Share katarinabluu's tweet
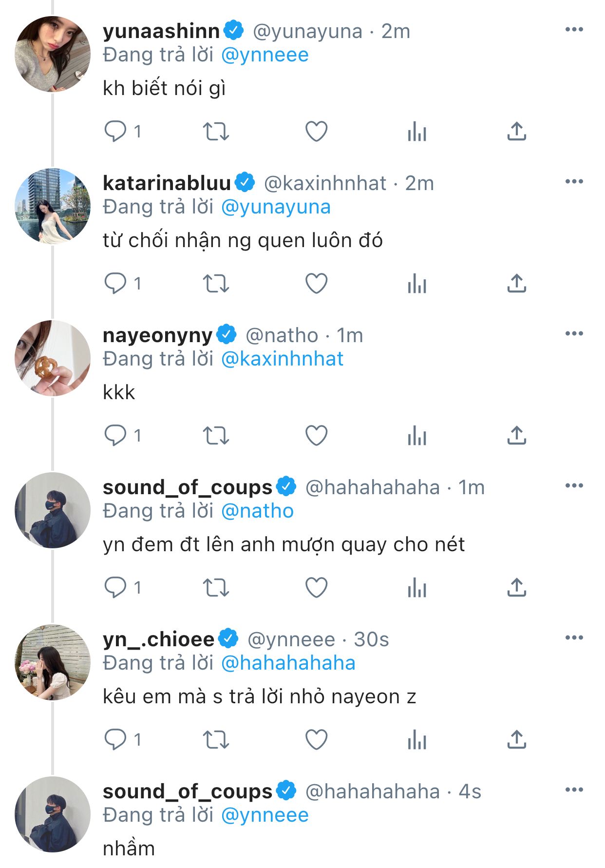Image resolution: width=605 pixels, height=868 pixels. (x=516, y=284)
